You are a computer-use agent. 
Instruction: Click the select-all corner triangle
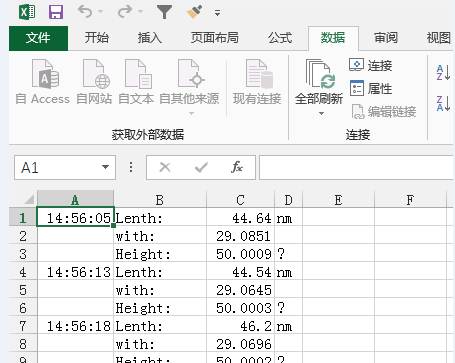point(29,199)
